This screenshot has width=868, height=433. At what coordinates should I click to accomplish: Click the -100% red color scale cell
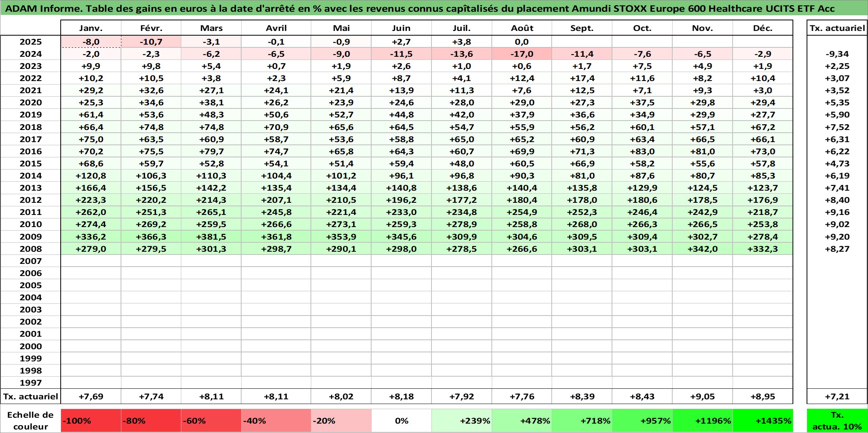coord(91,421)
